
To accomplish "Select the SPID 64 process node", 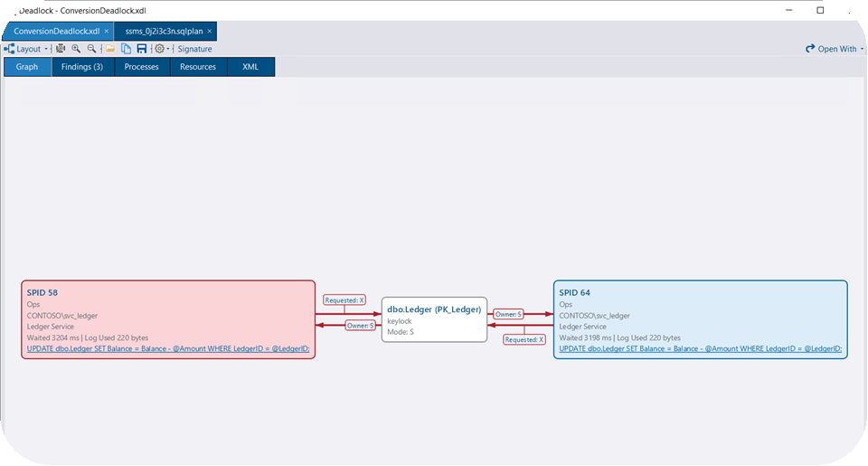I will point(700,319).
